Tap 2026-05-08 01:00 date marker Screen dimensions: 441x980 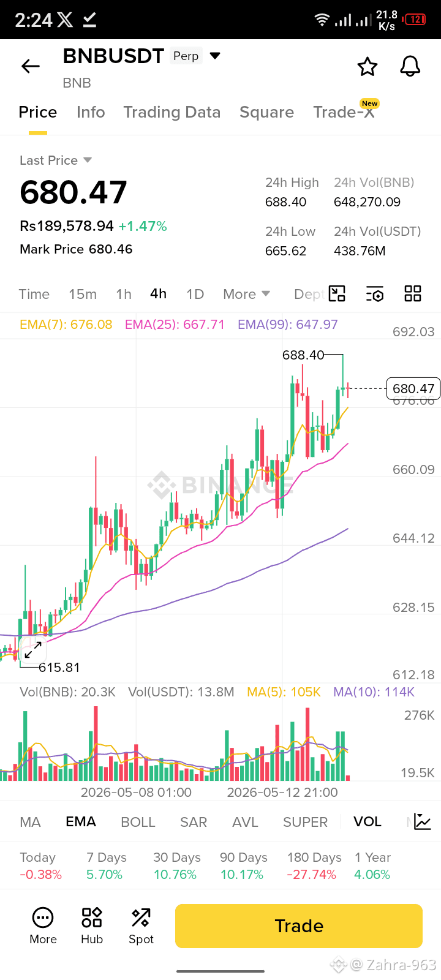136,793
